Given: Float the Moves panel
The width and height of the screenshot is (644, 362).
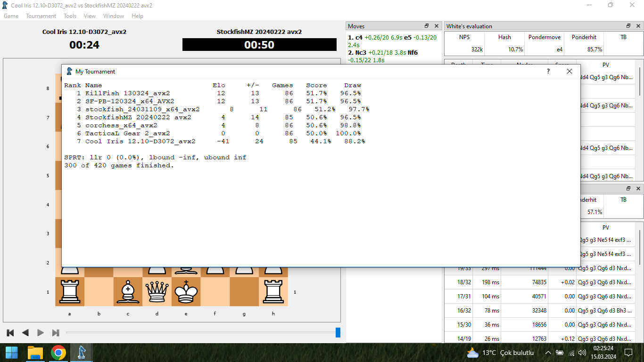Looking at the screenshot, I should click(427, 26).
